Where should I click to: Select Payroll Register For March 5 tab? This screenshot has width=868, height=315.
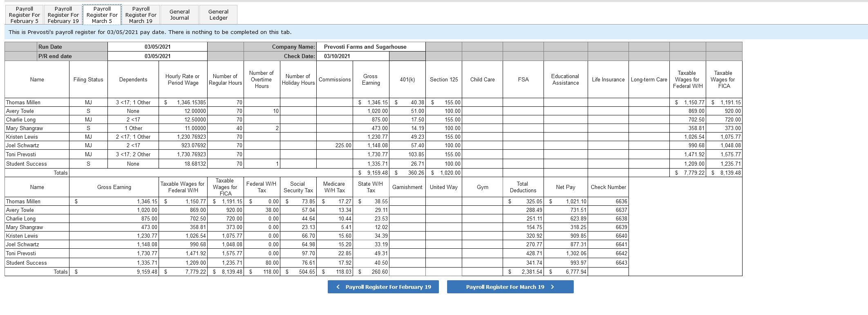click(102, 15)
